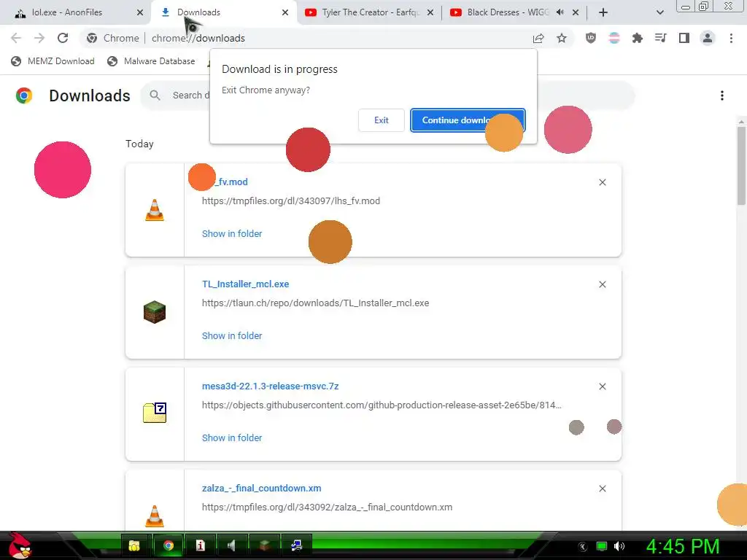
Task: Click the Search downloads field
Action: (387, 96)
